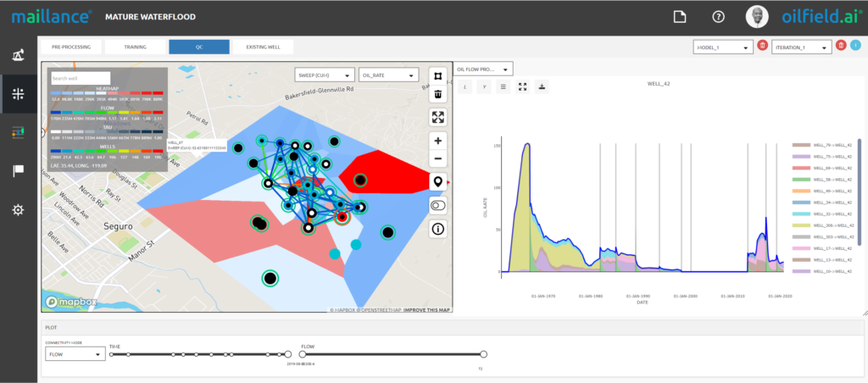Click the map location pin icon
868x383 pixels.
pyautogui.click(x=438, y=181)
